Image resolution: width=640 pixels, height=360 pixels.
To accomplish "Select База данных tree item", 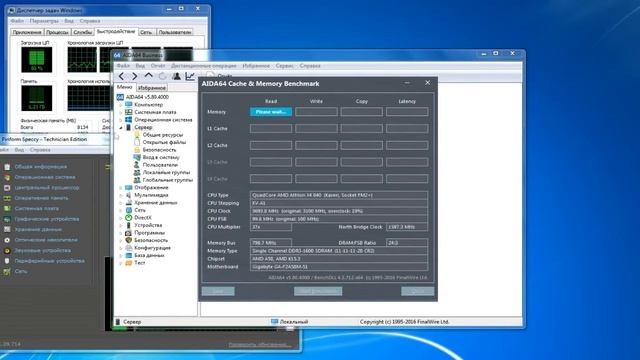I will click(149, 255).
